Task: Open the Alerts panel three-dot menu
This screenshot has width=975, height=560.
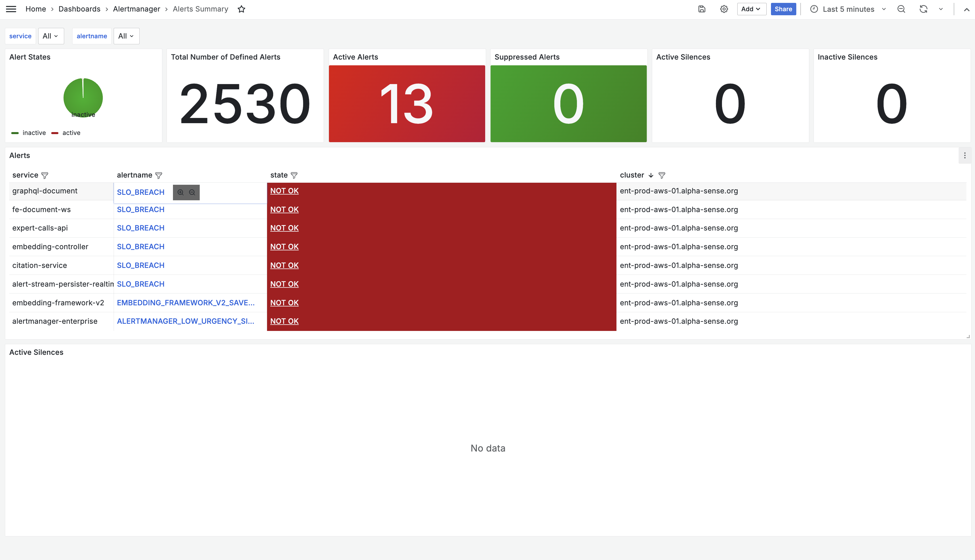Action: pyautogui.click(x=965, y=155)
